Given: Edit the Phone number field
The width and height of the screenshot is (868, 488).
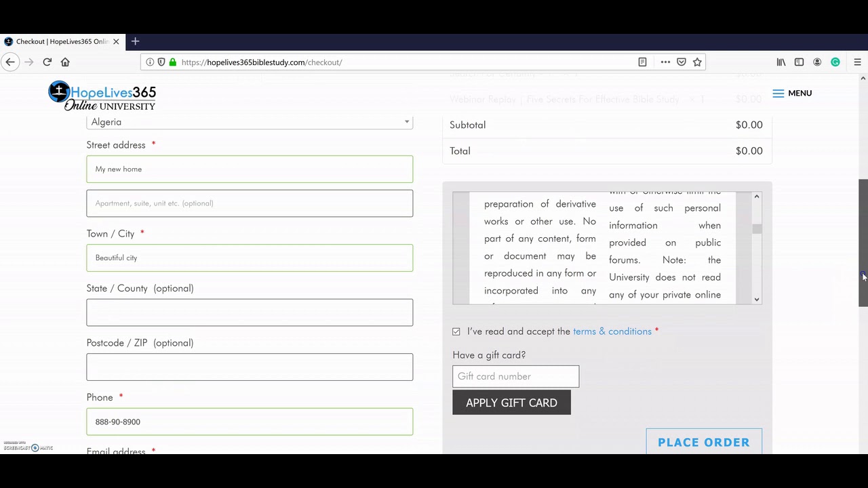Looking at the screenshot, I should pos(250,422).
